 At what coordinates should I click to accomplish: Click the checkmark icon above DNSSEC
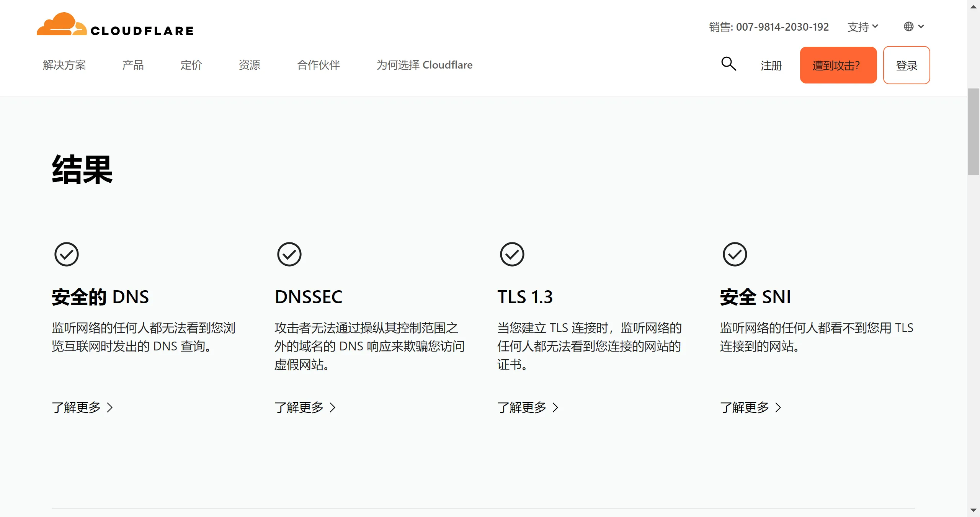point(289,254)
